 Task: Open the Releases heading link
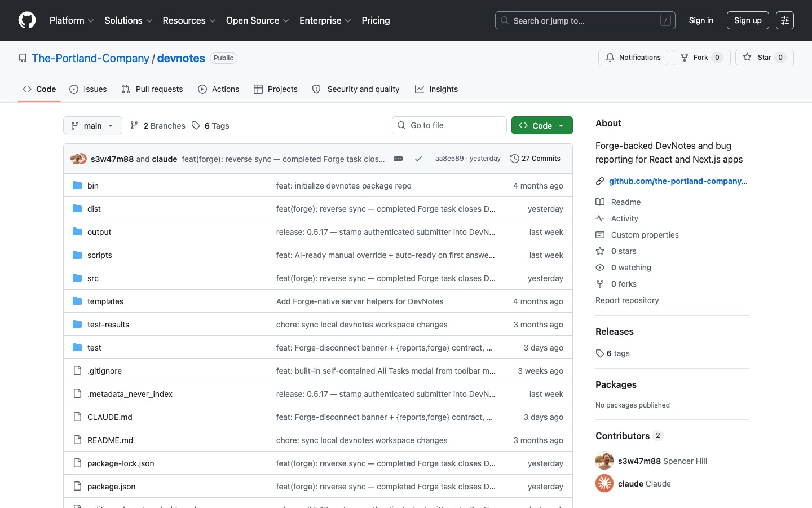pos(615,331)
